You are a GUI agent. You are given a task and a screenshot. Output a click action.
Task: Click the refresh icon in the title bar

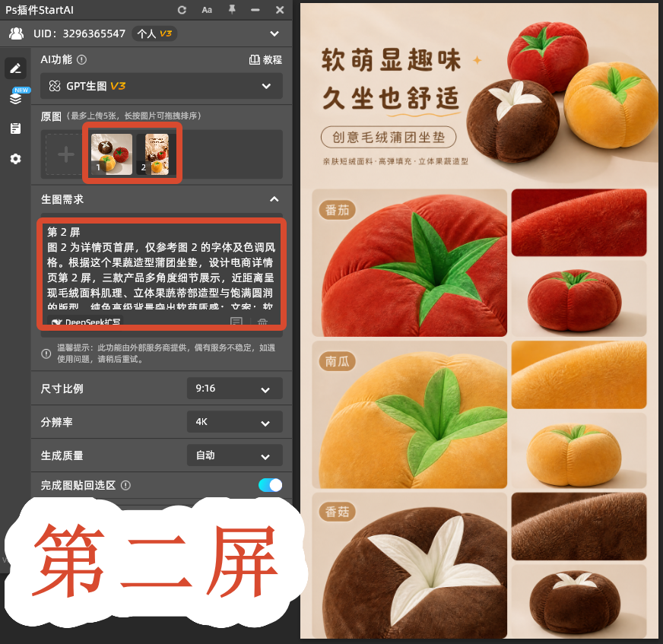point(182,10)
